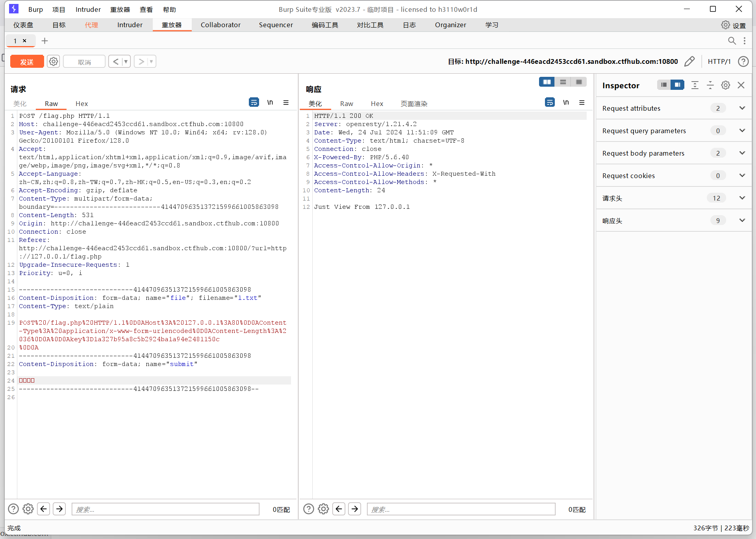
Task: Switch request view to Hex
Action: (x=82, y=104)
